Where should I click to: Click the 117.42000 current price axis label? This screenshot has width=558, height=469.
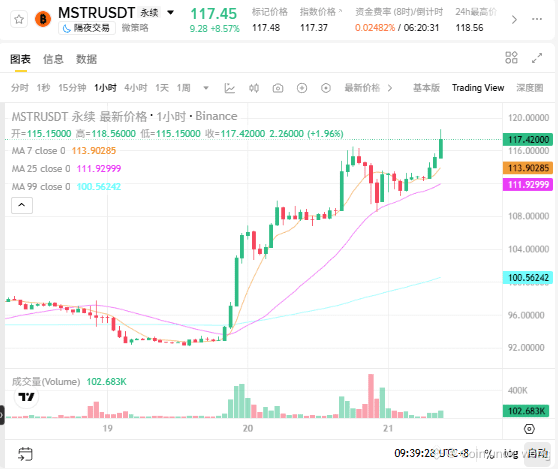[528, 139]
